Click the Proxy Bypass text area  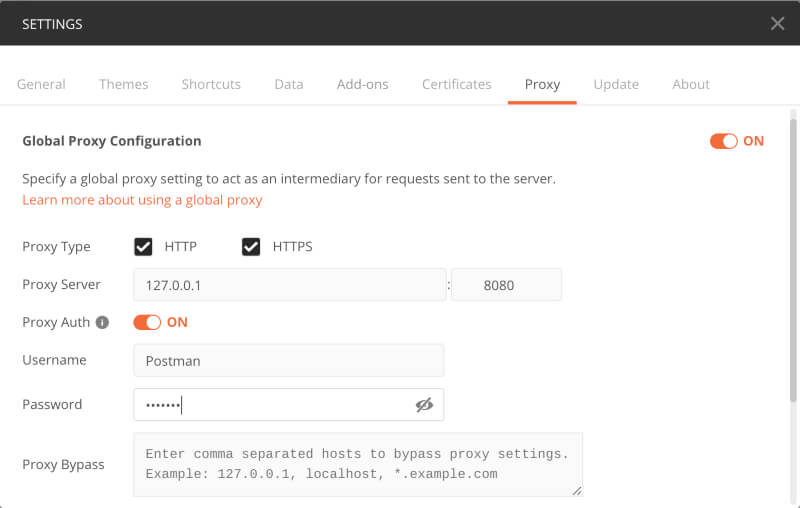click(358, 464)
